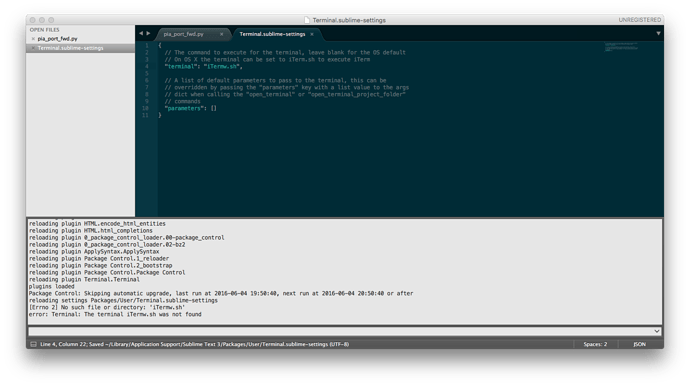Click the next tab arrow in the tab bar
The height and width of the screenshot is (386, 690).
click(148, 33)
